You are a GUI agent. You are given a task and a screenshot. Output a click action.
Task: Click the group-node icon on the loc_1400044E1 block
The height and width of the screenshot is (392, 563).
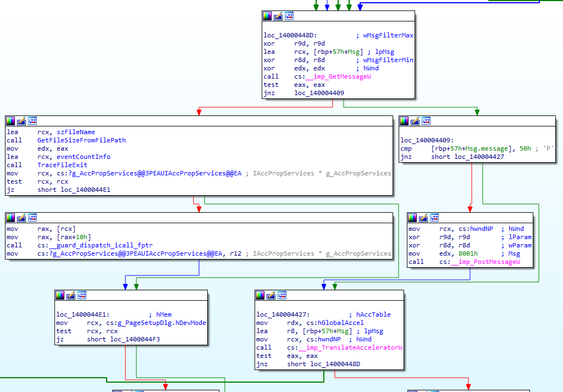[x=81, y=295]
